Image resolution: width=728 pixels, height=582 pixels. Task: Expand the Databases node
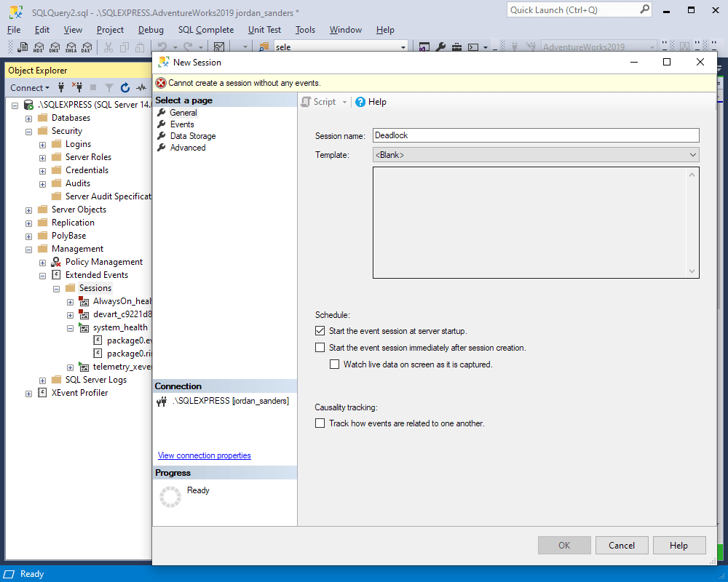27,117
